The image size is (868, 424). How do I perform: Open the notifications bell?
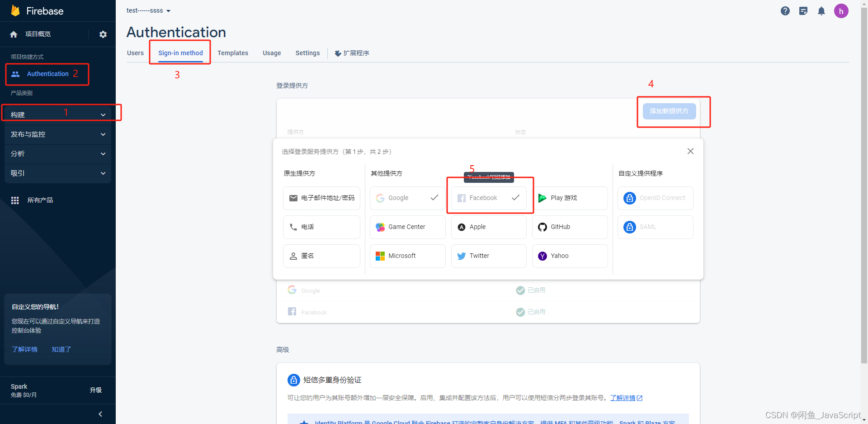[x=821, y=11]
